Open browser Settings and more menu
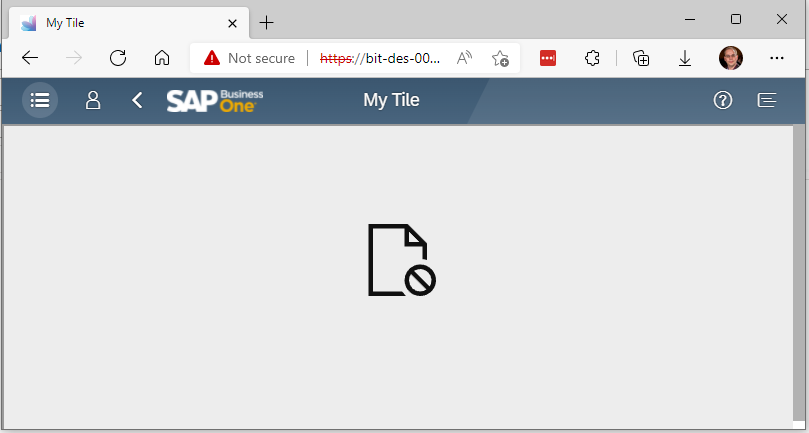Image resolution: width=809 pixels, height=433 pixels. [x=776, y=58]
